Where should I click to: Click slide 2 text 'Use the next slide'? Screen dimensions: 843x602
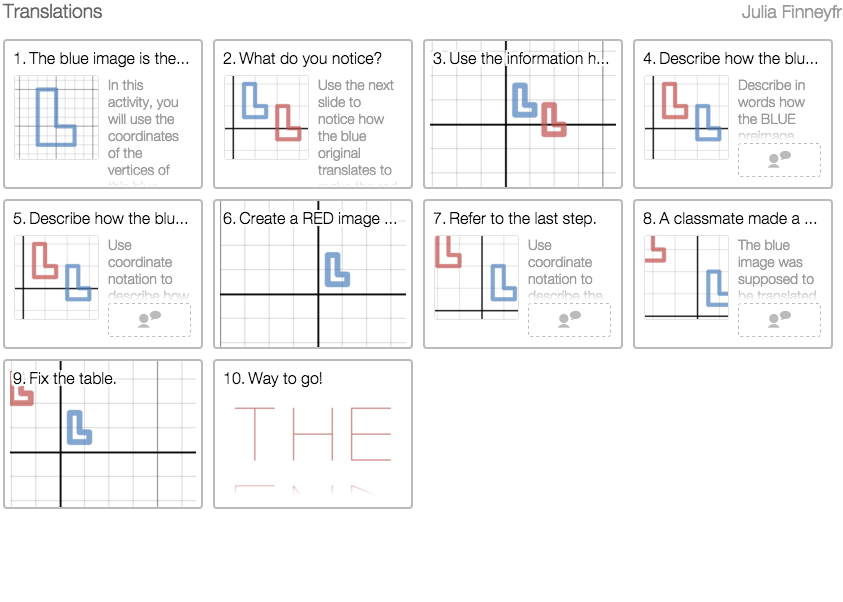[x=356, y=127]
